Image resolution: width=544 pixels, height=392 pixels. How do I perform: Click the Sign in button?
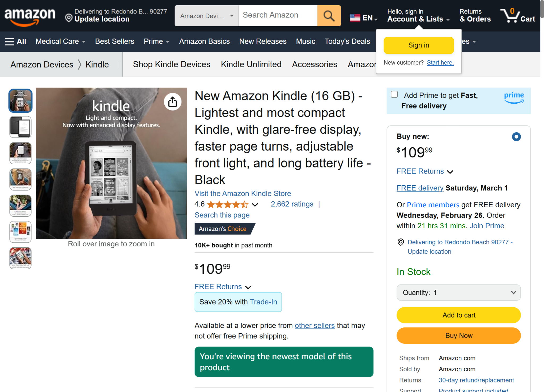coord(419,45)
